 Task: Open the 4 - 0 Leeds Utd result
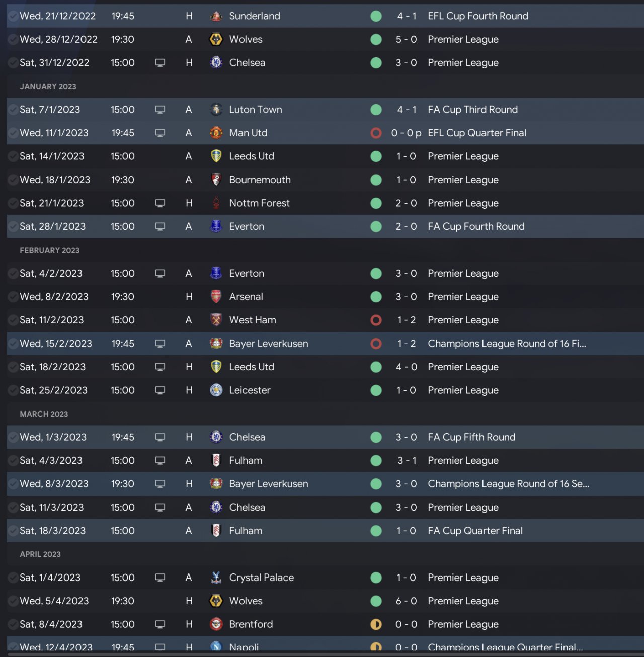[x=406, y=367]
